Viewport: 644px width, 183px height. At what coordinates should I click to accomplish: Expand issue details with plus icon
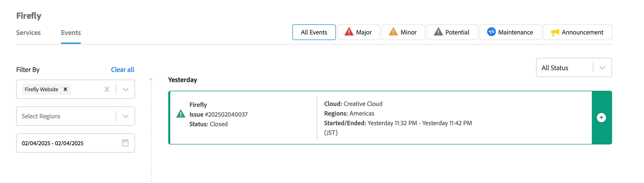coord(601,117)
